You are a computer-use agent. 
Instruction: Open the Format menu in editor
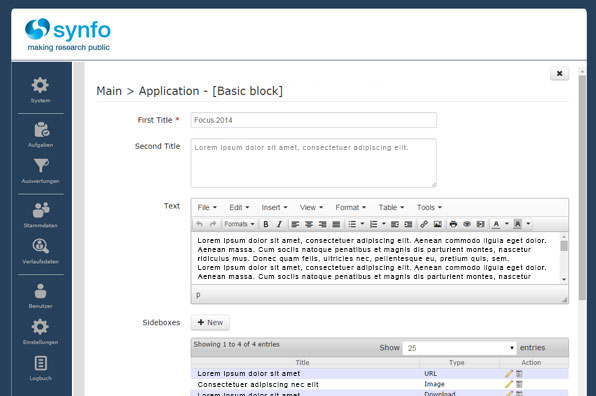coord(350,208)
